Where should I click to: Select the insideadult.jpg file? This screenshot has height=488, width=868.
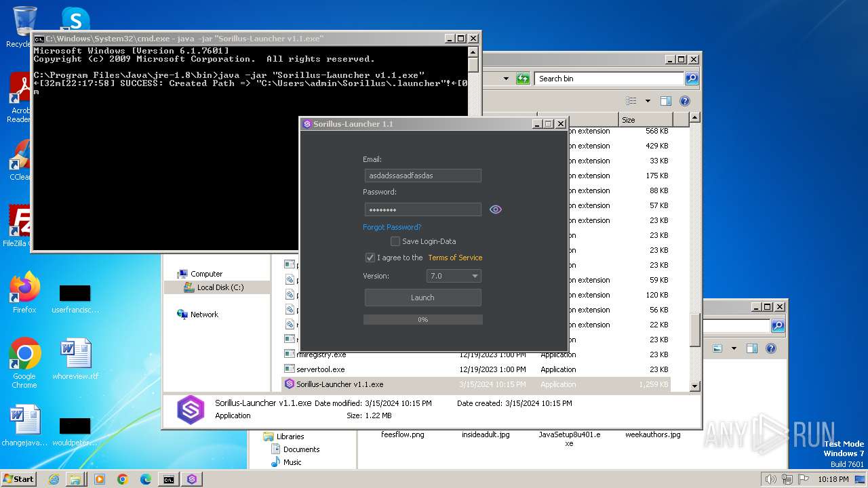(486, 434)
